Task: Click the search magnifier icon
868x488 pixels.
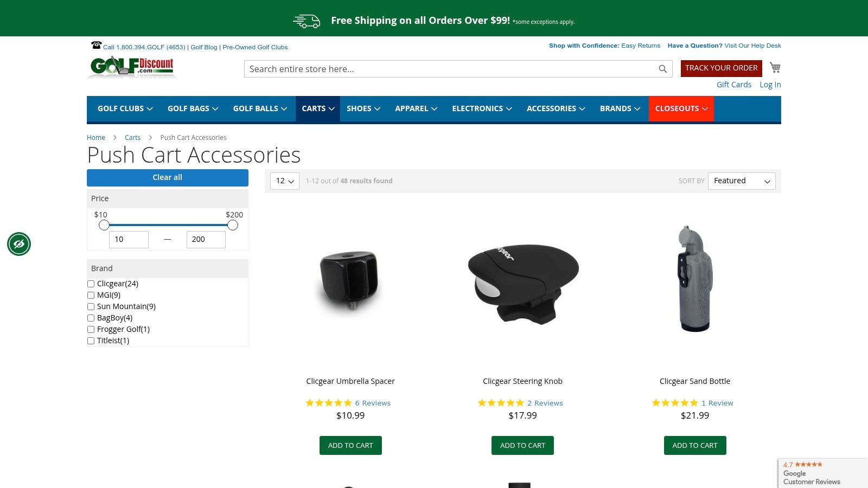Action: (x=662, y=69)
